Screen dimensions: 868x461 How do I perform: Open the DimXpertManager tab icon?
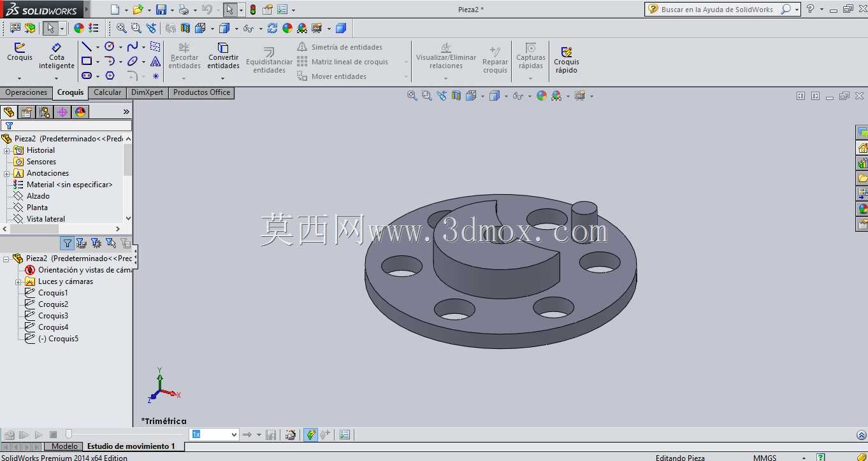pos(62,112)
